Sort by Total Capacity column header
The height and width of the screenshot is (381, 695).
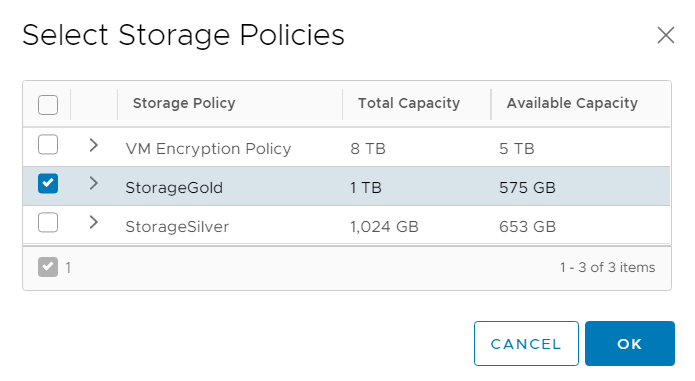409,103
